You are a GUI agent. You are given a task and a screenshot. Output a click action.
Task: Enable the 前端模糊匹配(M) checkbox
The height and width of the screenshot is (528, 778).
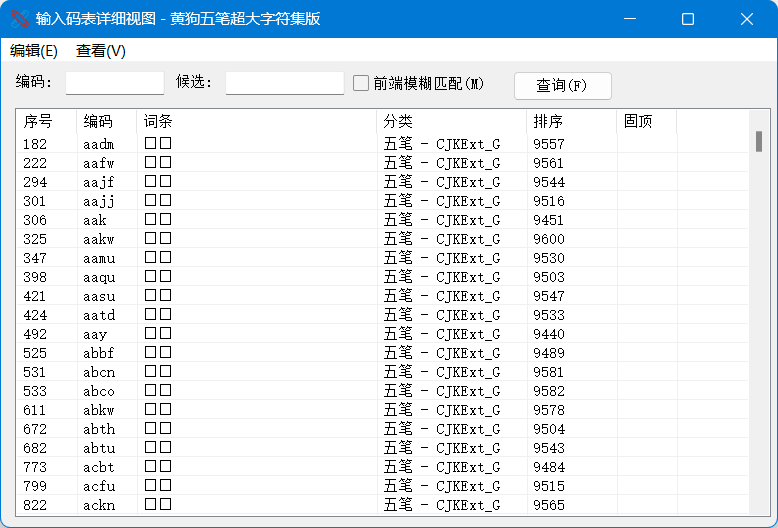(x=361, y=83)
